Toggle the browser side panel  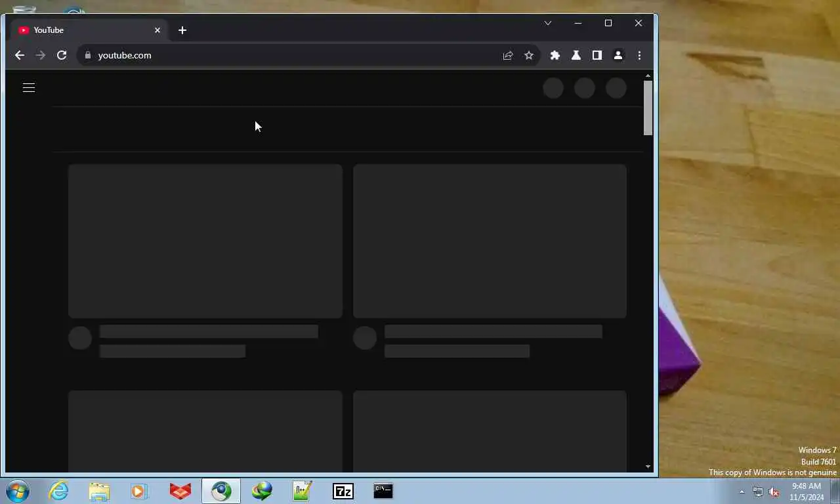(597, 55)
